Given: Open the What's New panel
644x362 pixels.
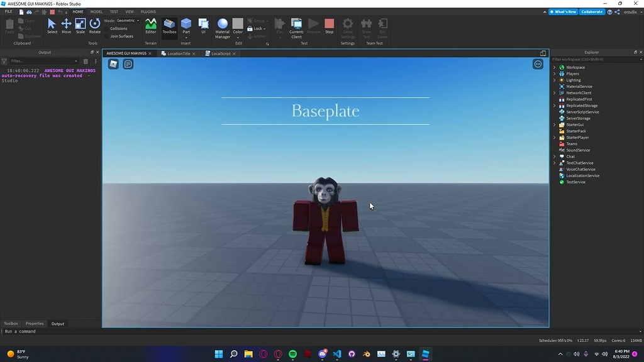Looking at the screenshot, I should (x=563, y=11).
